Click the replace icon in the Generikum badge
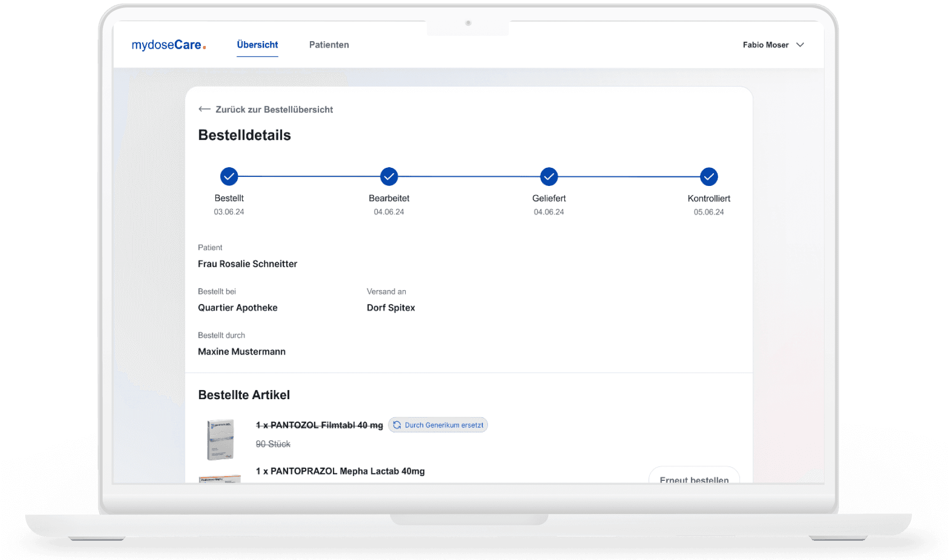The width and height of the screenshot is (949, 560). point(397,425)
